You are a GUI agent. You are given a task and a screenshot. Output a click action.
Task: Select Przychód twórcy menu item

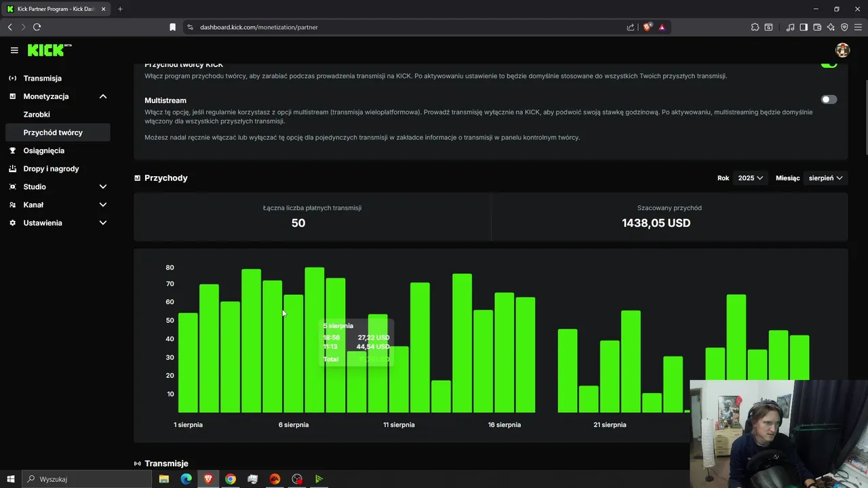(57, 132)
